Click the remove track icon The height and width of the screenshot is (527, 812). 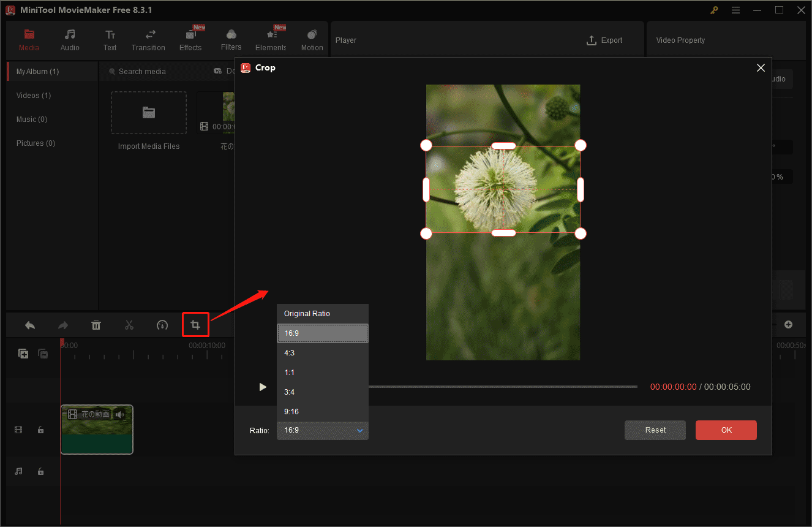43,354
